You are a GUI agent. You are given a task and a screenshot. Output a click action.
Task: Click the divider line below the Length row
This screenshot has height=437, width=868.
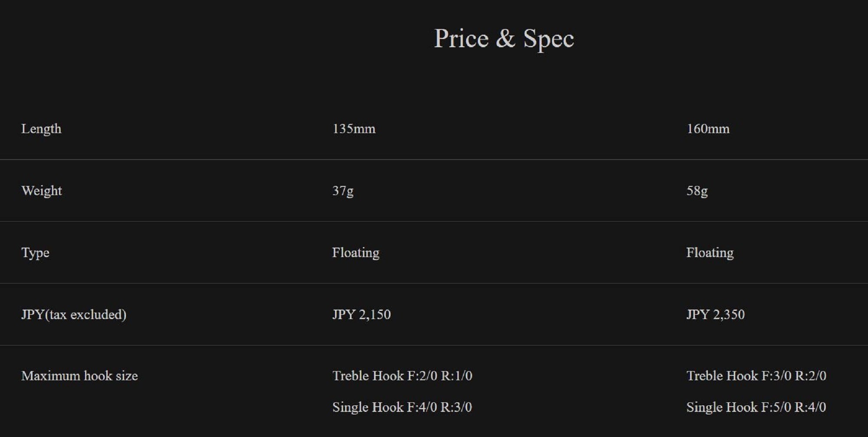click(x=434, y=160)
